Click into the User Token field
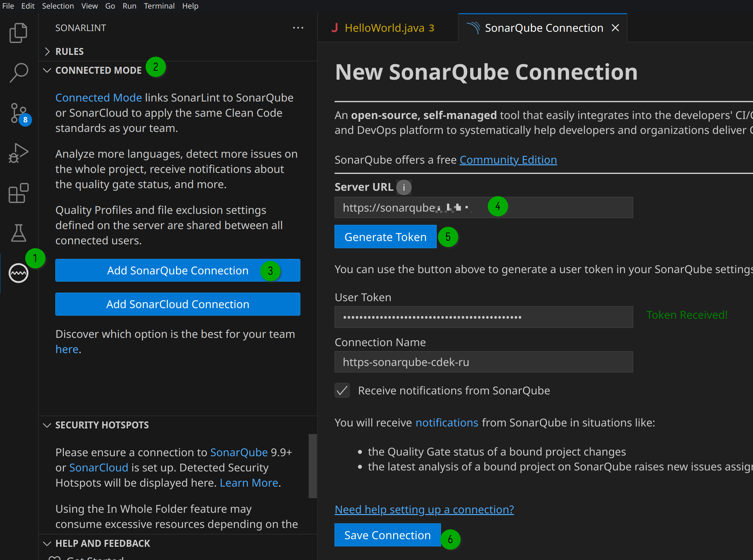The height and width of the screenshot is (560, 753). point(484,317)
